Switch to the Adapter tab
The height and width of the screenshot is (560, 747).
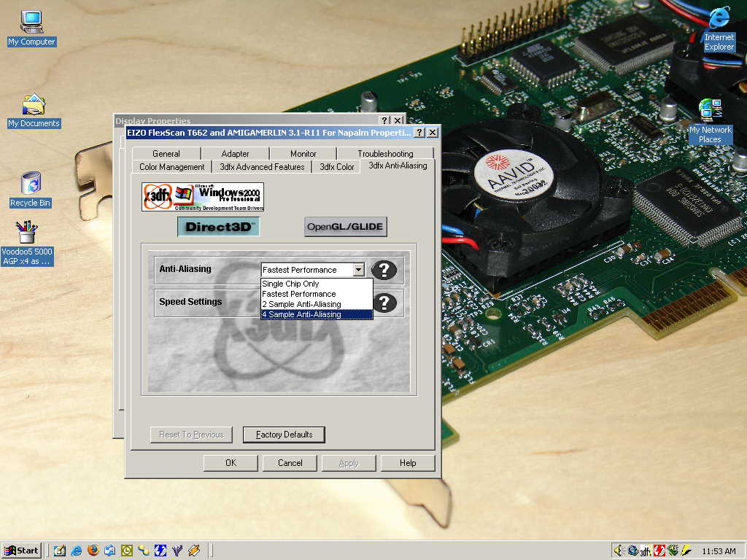(235, 154)
